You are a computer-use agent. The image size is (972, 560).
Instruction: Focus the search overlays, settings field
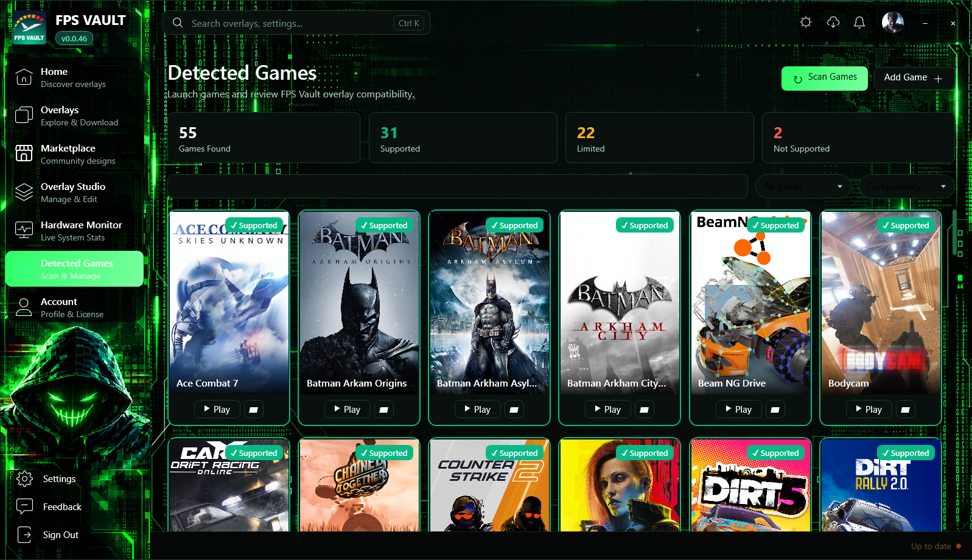pos(296,23)
